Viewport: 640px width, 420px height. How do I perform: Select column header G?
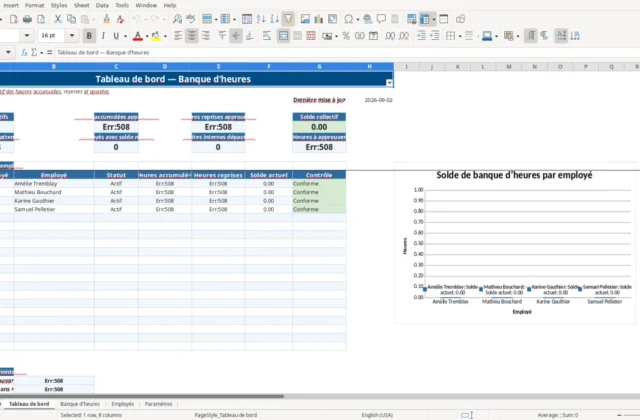coord(319,66)
